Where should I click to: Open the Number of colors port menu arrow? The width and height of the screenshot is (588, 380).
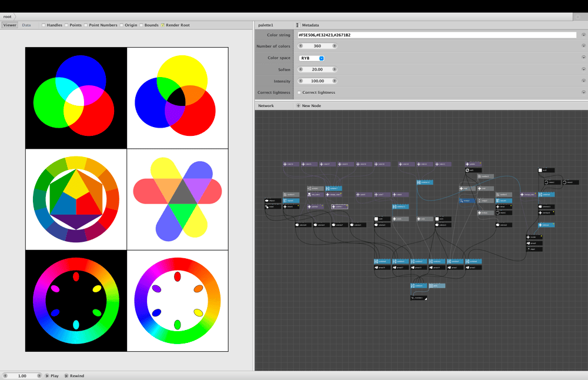click(583, 45)
